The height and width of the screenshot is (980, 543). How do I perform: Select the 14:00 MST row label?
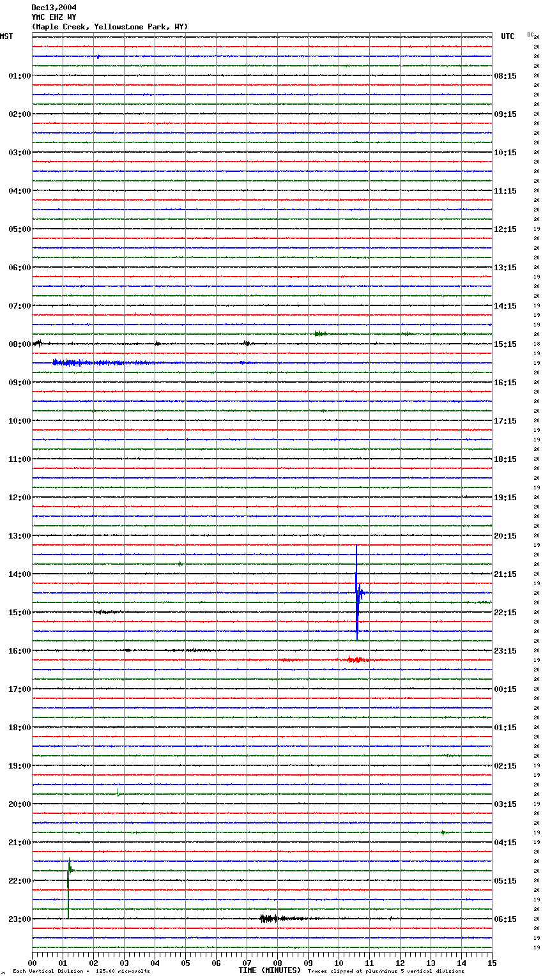click(x=20, y=574)
